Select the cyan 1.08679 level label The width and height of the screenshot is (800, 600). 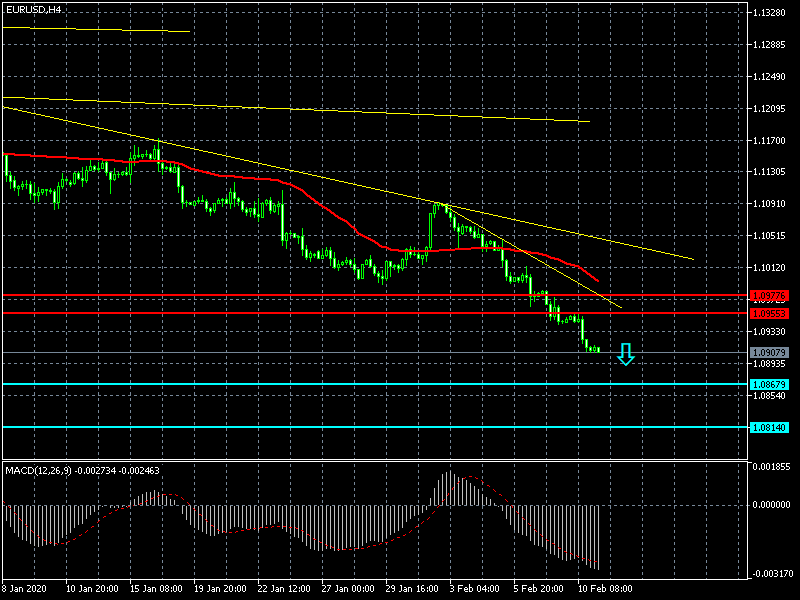coord(769,384)
